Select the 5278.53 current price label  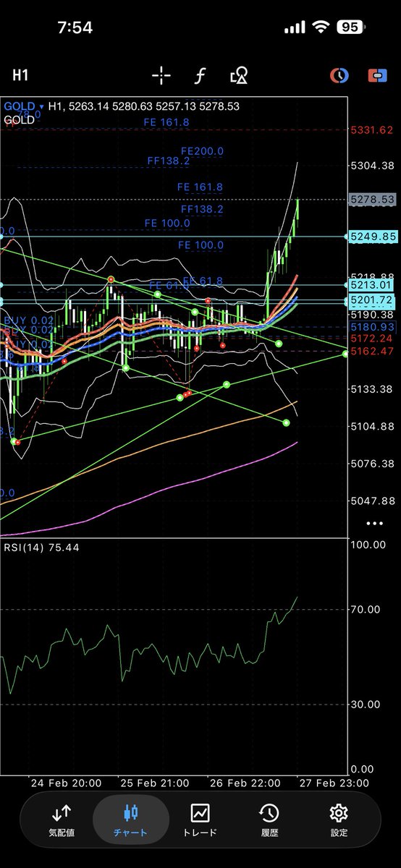pos(373,199)
